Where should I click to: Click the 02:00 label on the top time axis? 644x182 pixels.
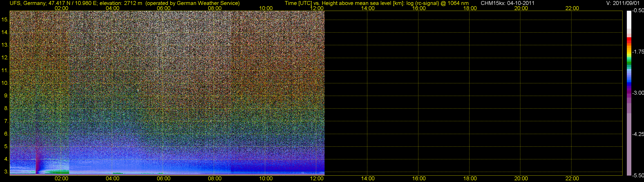(61, 8)
